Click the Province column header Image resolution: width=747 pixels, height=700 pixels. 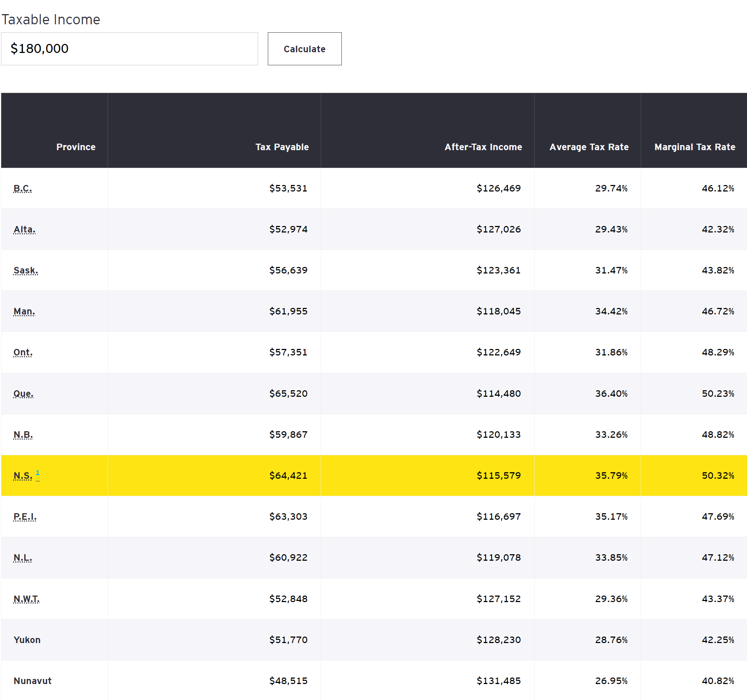point(76,147)
